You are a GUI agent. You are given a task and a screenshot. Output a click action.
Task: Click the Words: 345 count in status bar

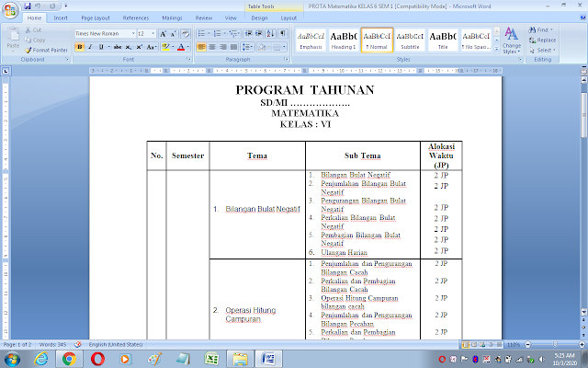pos(52,344)
